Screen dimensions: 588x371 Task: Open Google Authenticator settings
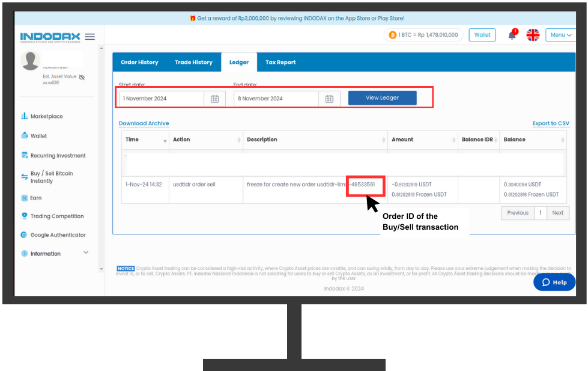coord(58,235)
